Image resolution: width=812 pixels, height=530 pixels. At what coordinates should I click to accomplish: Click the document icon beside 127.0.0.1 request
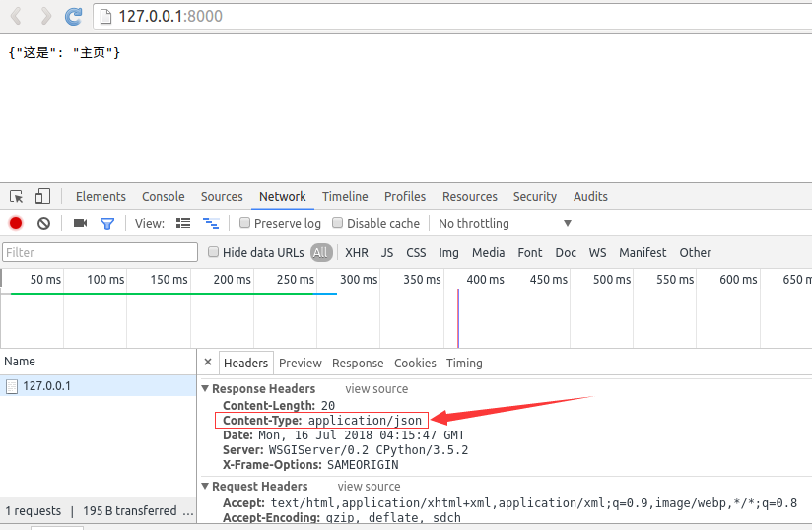point(12,386)
